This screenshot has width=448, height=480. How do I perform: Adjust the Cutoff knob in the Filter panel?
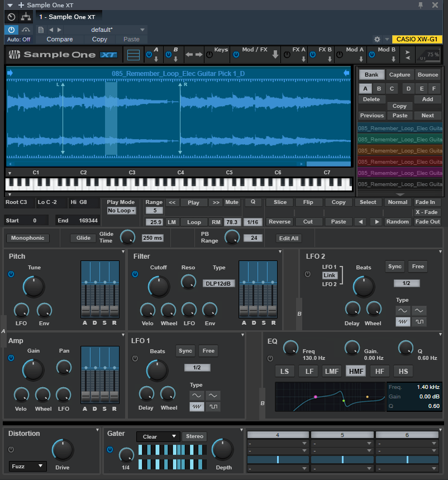pyautogui.click(x=158, y=287)
